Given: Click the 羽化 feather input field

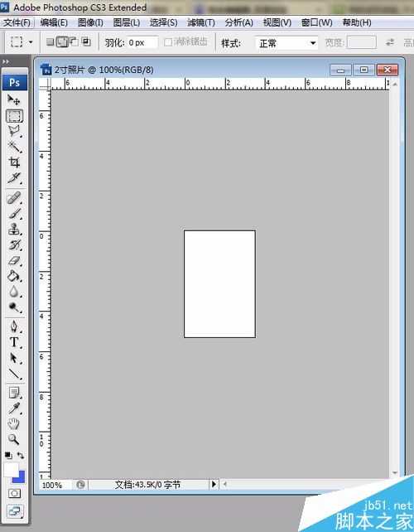Looking at the screenshot, I should tap(142, 43).
